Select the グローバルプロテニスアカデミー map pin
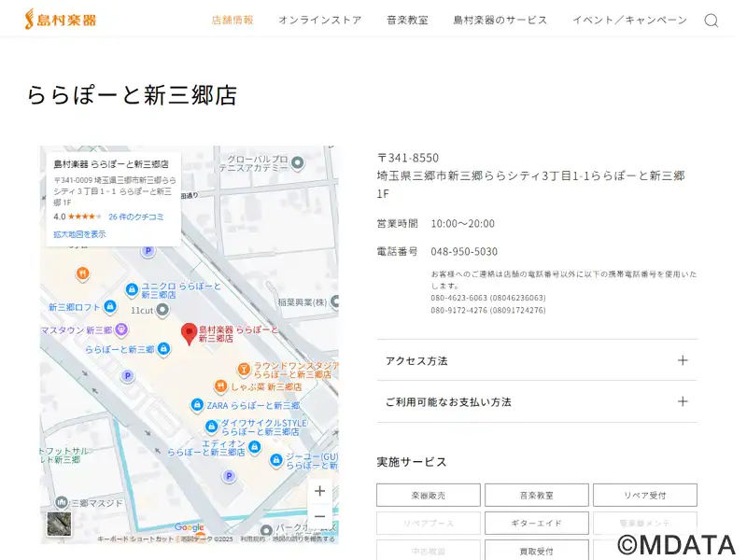This screenshot has width=747, height=560. tap(297, 162)
